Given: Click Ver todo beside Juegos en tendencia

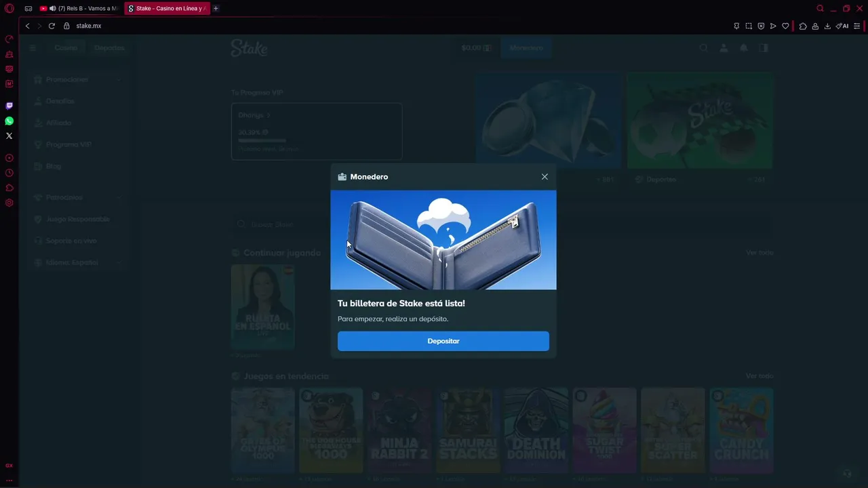Looking at the screenshot, I should 759,376.
